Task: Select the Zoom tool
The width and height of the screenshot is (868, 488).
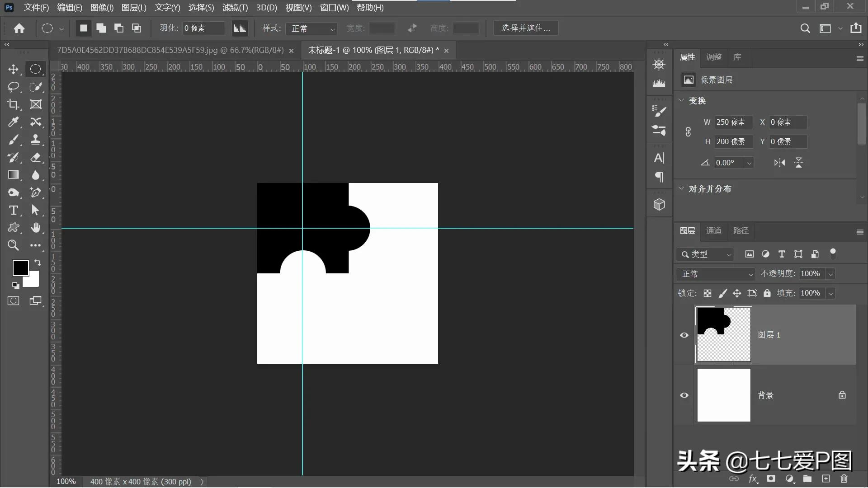Action: [x=13, y=245]
